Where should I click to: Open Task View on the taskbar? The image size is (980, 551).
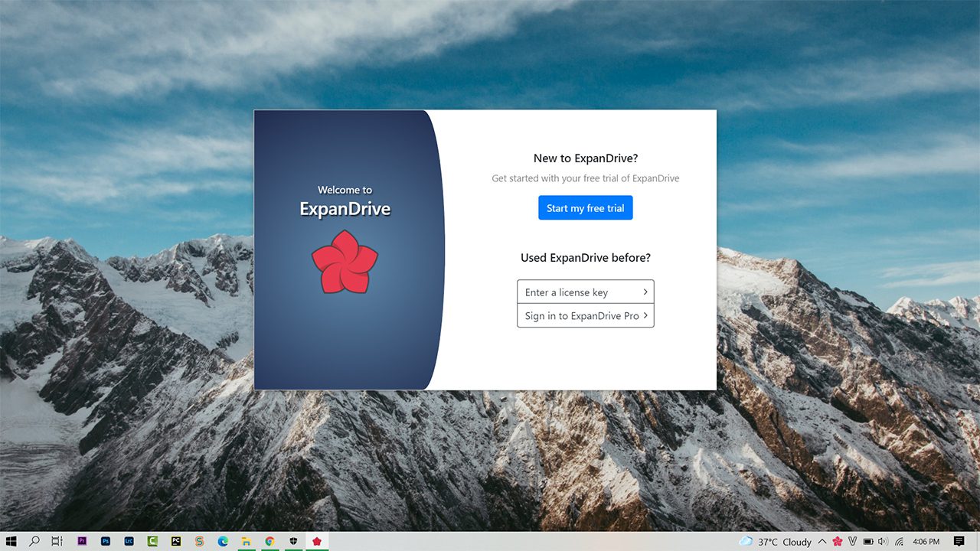[57, 541]
